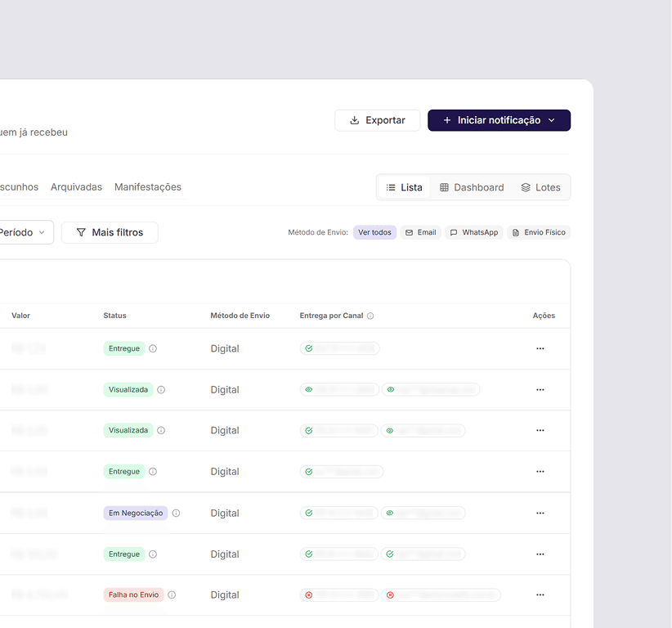
Task: Click the eye-viewed channel chip in Em Negociação row
Action: [x=423, y=514]
